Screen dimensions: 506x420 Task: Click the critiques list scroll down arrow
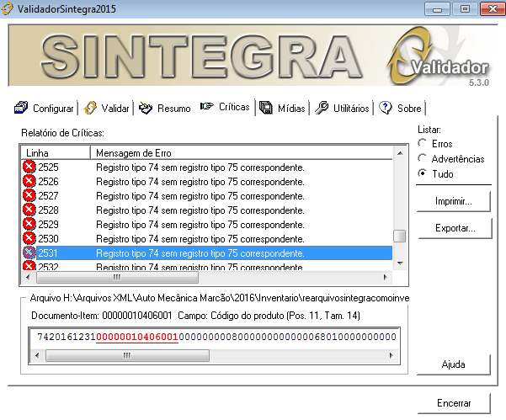coord(400,263)
